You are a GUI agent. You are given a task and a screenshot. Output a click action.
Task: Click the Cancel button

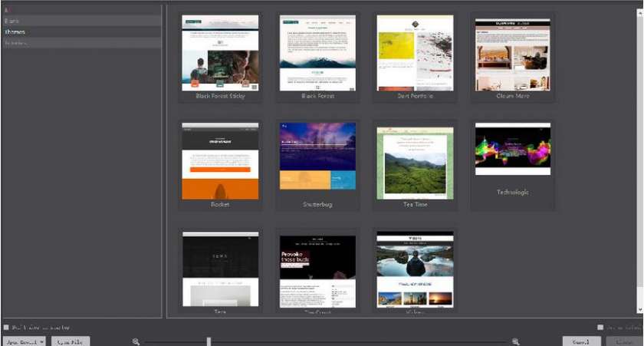click(x=581, y=341)
